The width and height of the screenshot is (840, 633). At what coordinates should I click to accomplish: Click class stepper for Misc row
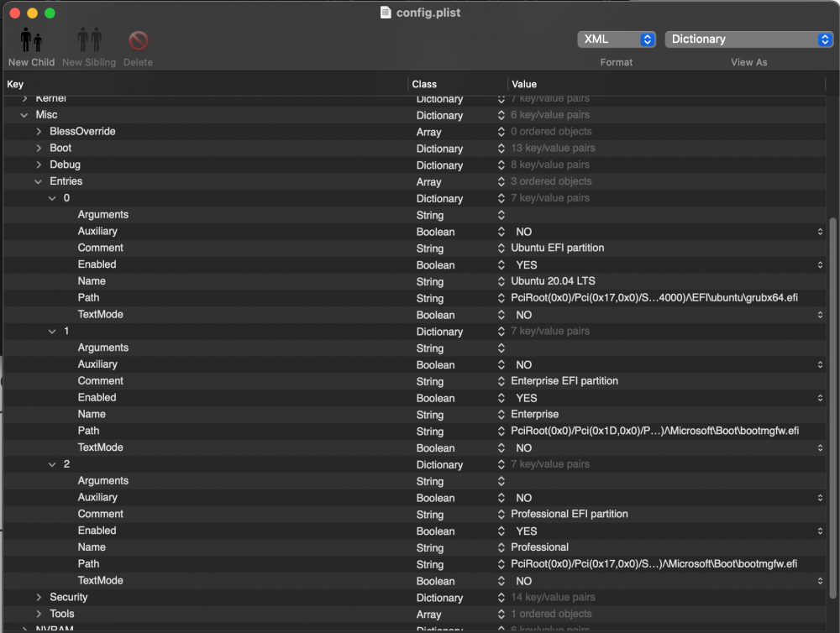point(501,115)
